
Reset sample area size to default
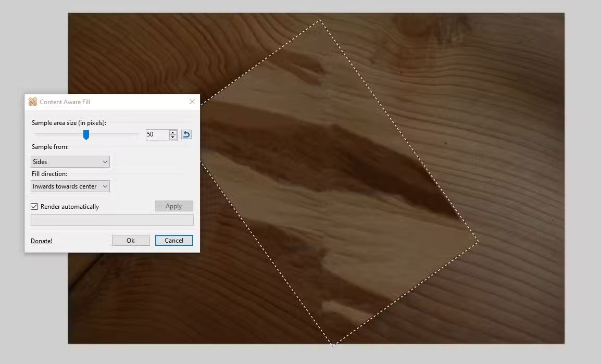(186, 134)
